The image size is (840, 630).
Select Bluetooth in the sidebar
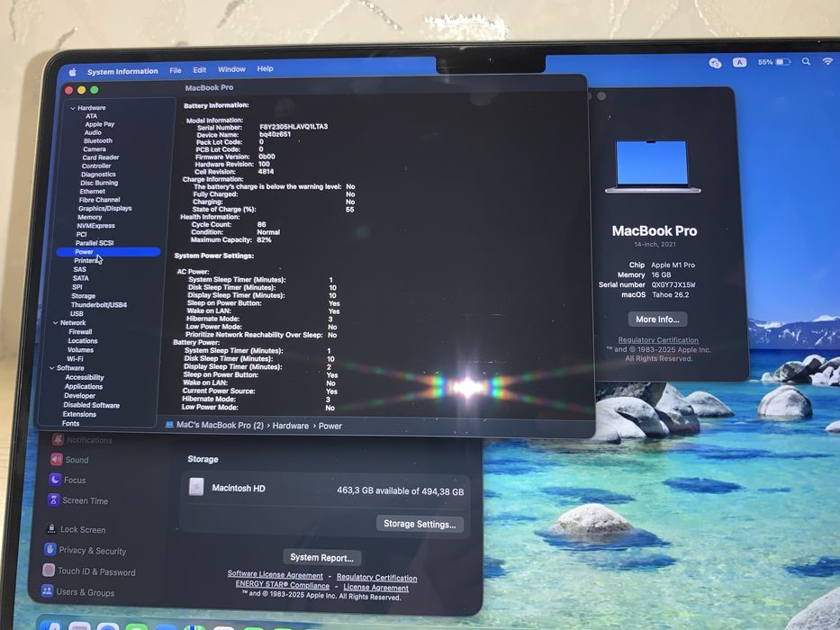pos(98,141)
